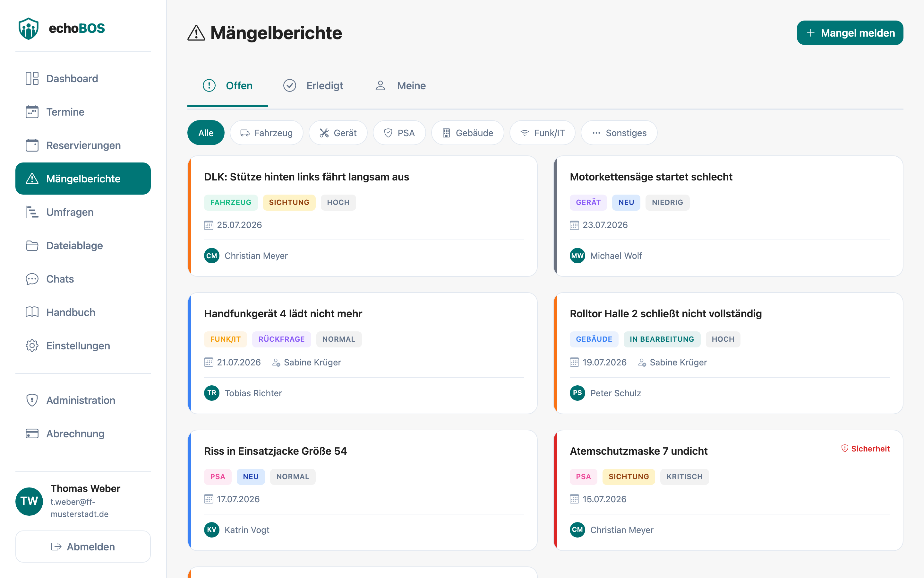924x578 pixels.
Task: Click the Abmelden button
Action: pyautogui.click(x=83, y=547)
